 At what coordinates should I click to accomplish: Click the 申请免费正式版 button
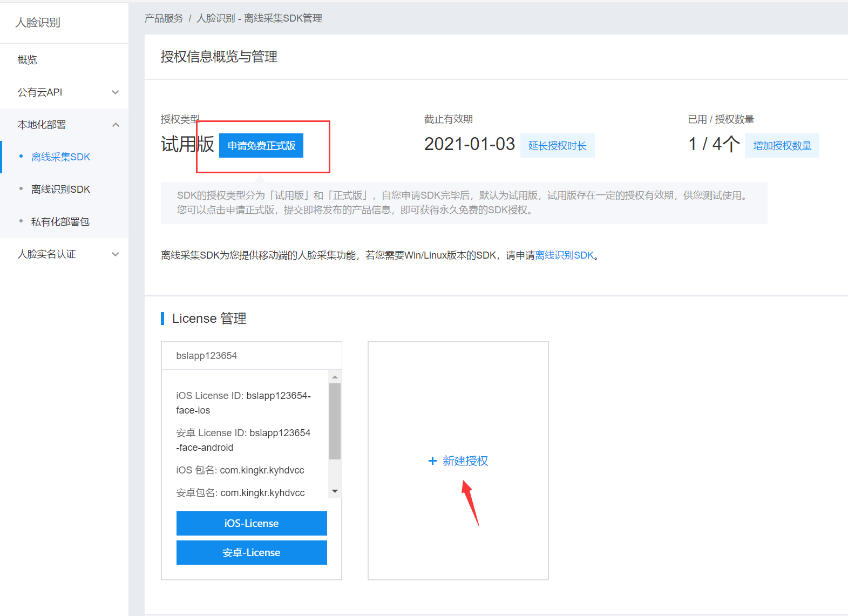[261, 146]
